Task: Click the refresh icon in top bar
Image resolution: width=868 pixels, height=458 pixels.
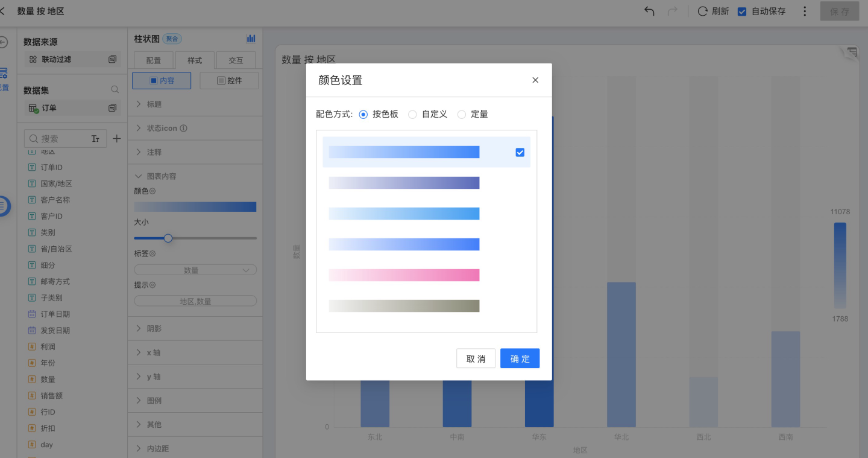Action: [702, 11]
